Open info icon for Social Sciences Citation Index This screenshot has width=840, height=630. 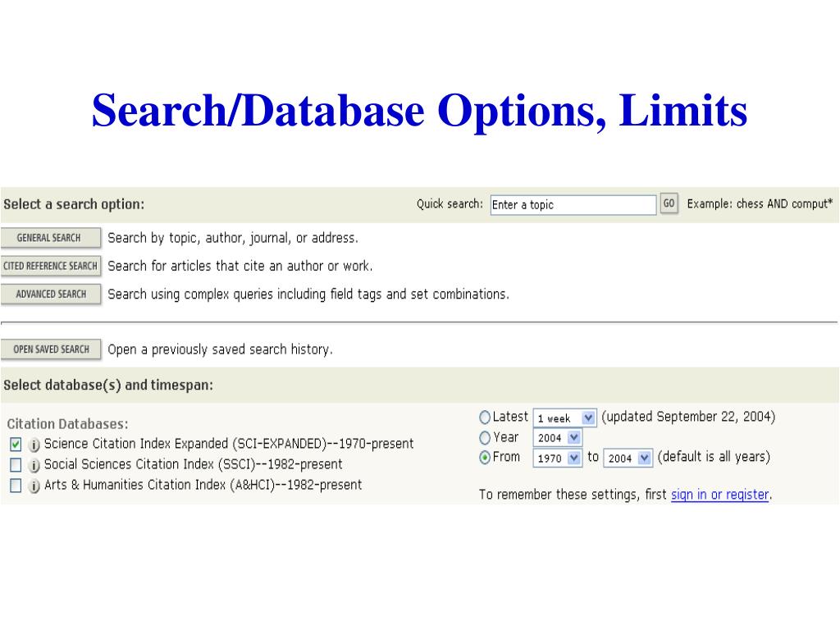click(x=34, y=465)
